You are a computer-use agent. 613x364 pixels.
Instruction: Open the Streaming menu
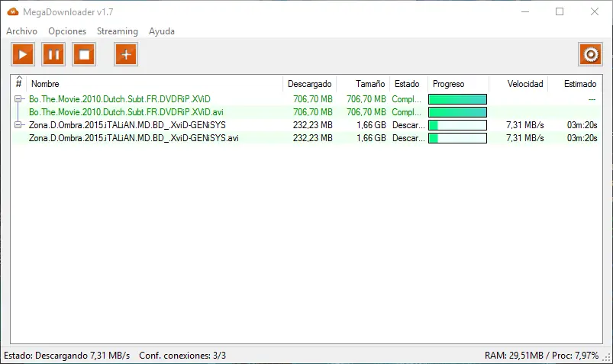118,31
